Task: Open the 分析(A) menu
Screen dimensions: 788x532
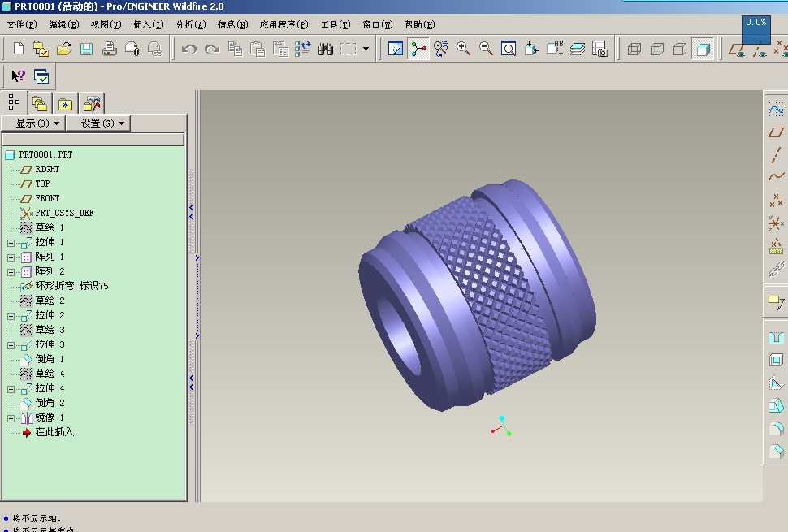Action: (190, 24)
